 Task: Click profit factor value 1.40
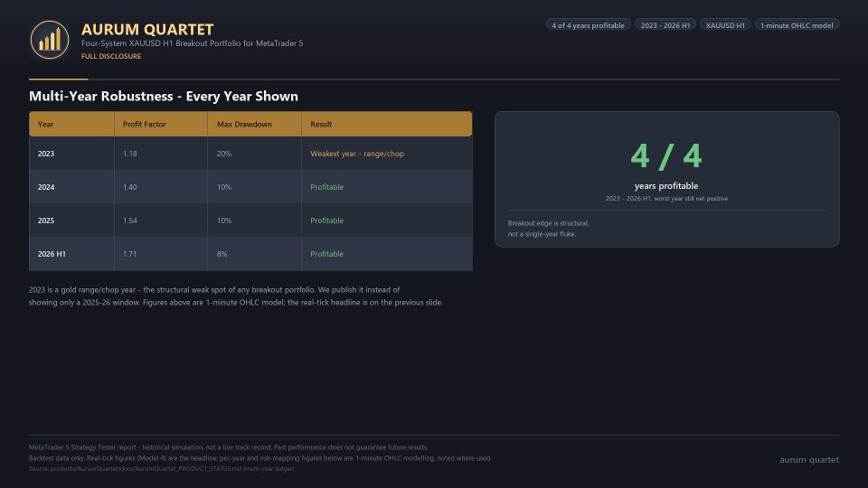(129, 187)
